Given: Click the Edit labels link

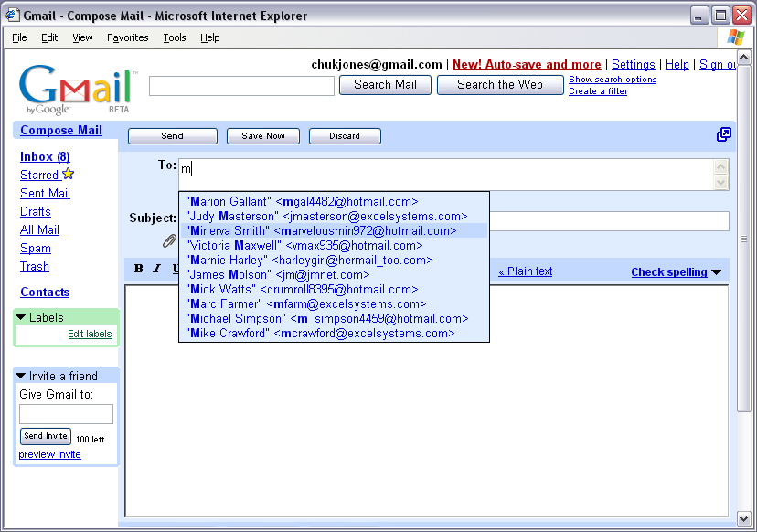Looking at the screenshot, I should pos(90,334).
